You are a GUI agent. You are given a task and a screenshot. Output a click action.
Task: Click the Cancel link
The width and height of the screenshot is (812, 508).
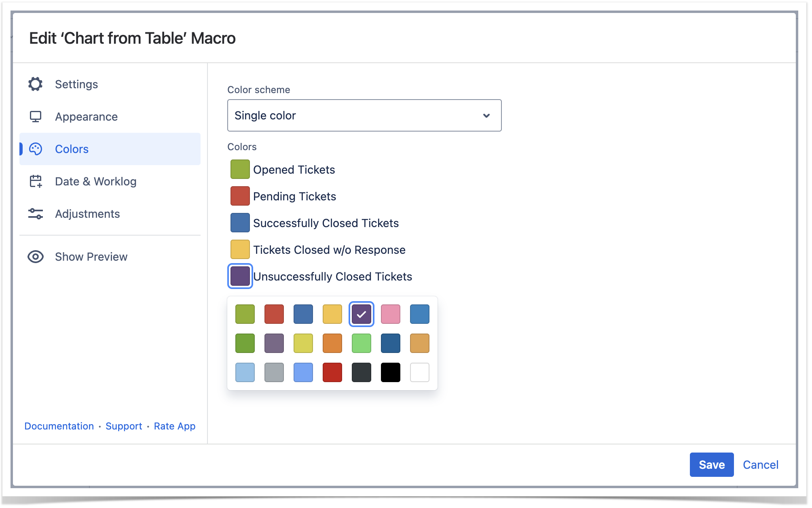pyautogui.click(x=760, y=465)
